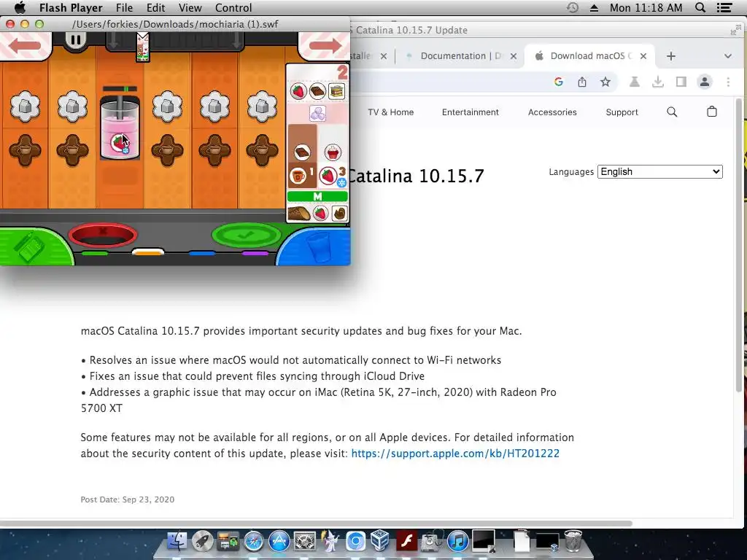Open App Store from the Dock

click(279, 542)
